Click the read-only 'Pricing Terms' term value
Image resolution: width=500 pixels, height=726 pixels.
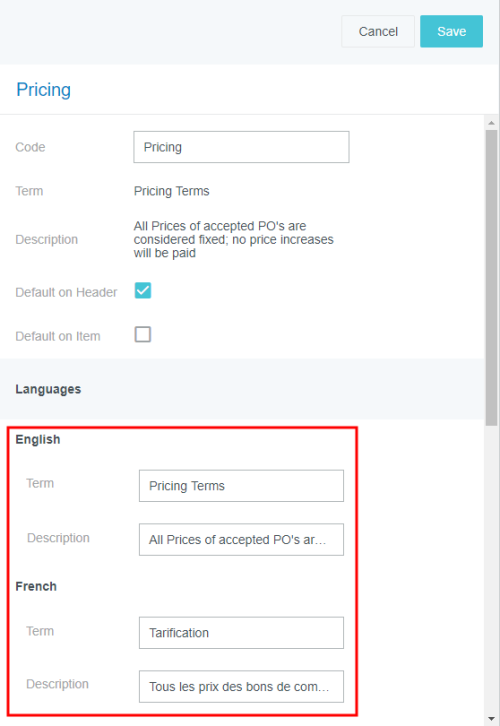click(x=172, y=191)
